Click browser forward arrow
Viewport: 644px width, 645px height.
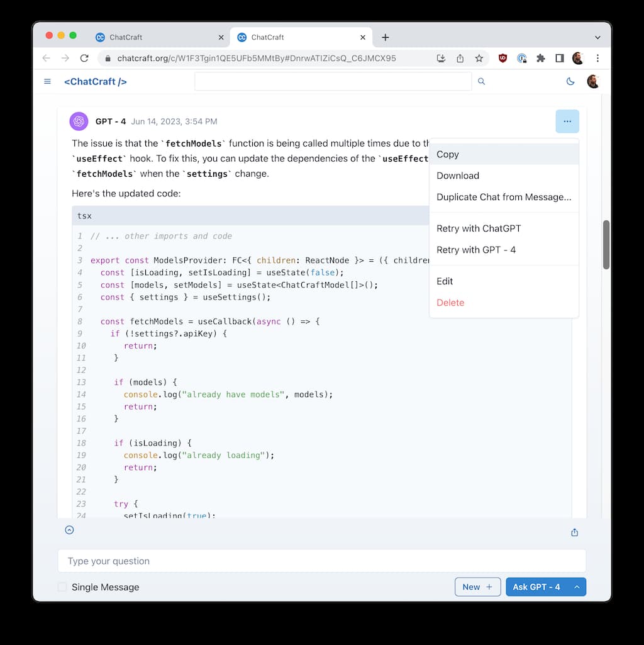point(65,59)
